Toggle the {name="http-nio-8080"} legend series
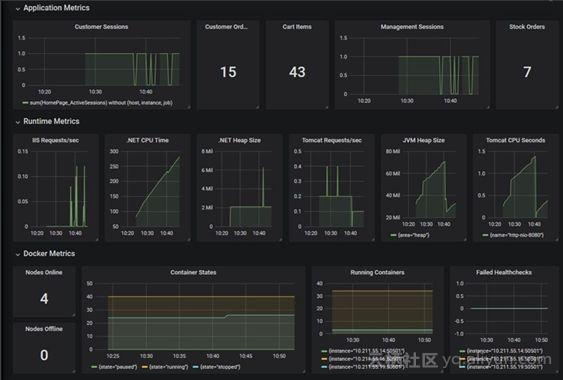The image size is (563, 380). [517, 235]
